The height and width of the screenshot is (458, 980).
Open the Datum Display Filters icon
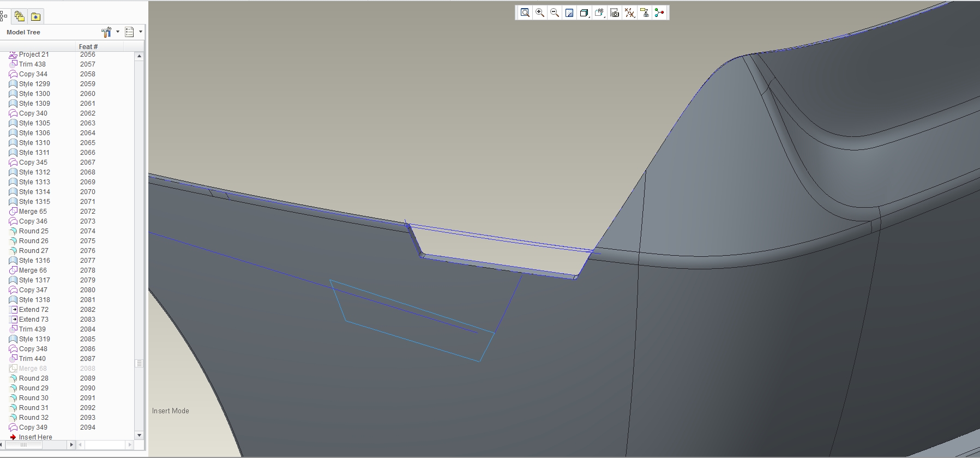click(629, 13)
